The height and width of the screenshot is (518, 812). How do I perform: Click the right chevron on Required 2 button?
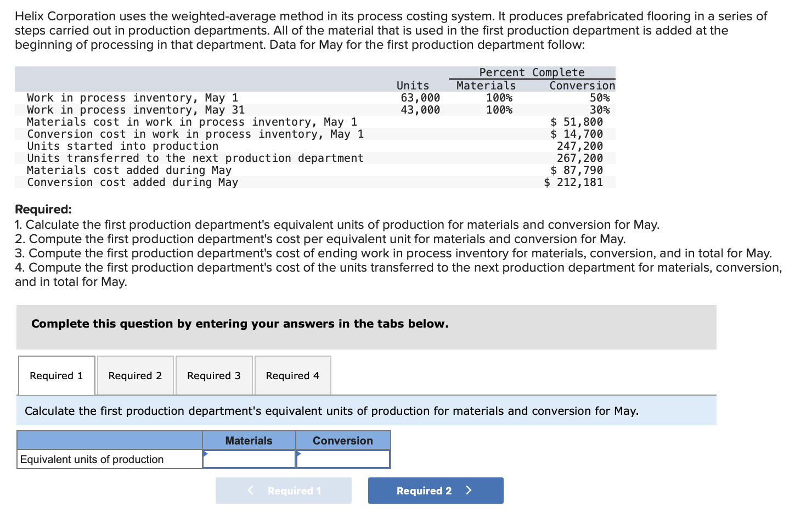point(469,491)
